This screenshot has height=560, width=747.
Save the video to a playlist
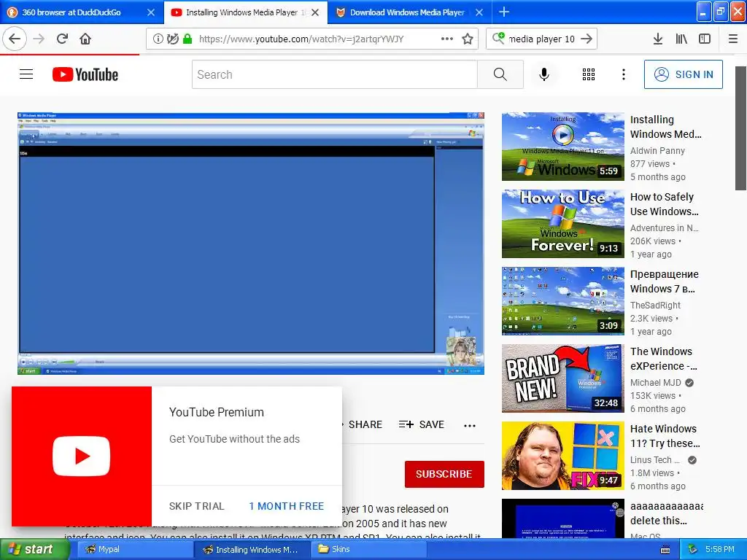pyautogui.click(x=422, y=424)
